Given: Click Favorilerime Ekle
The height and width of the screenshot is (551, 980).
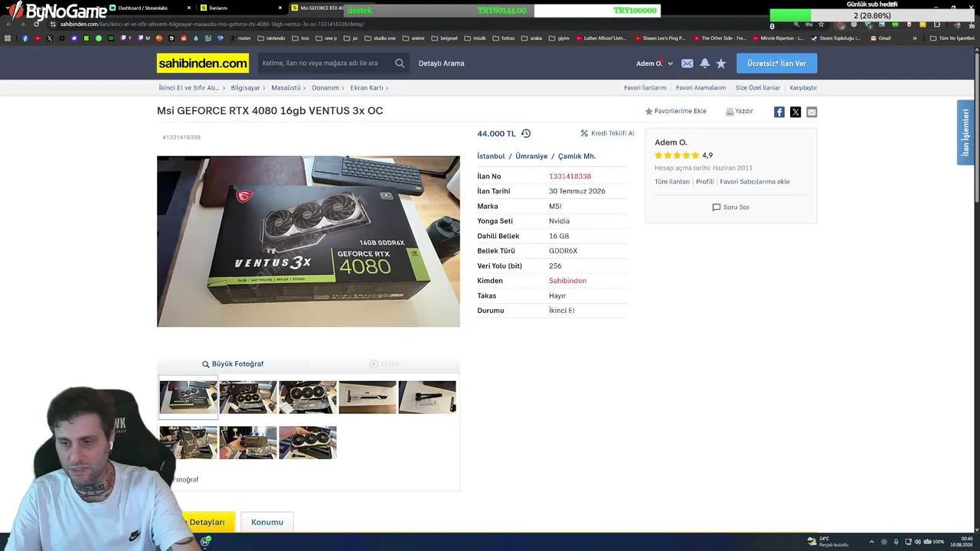Looking at the screenshot, I should pyautogui.click(x=675, y=112).
